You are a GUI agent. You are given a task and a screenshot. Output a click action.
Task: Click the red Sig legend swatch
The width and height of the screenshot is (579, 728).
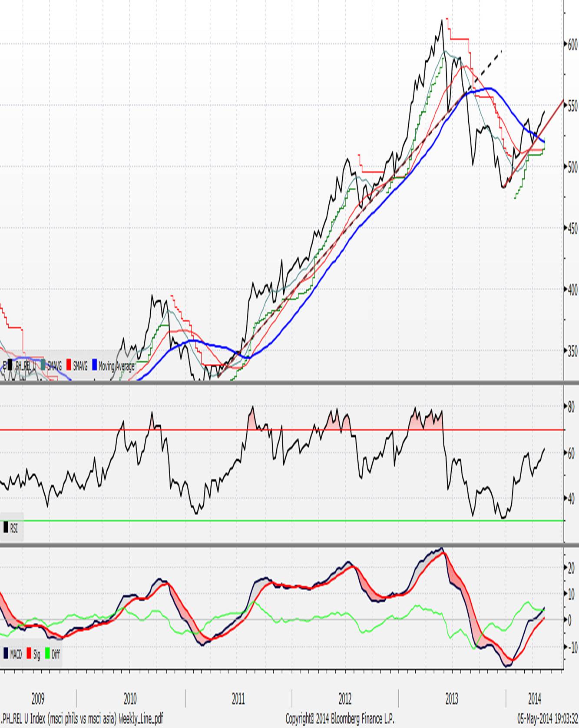coord(29,653)
